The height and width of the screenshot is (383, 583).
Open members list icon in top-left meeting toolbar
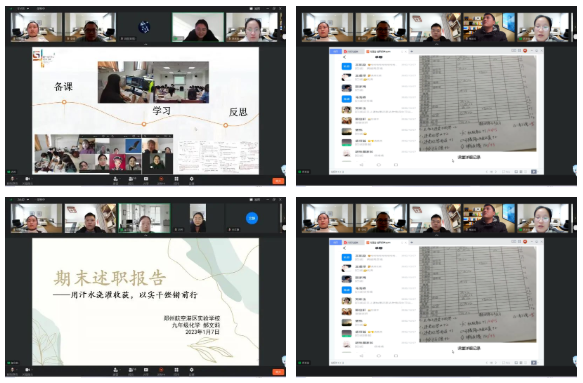[x=131, y=179]
